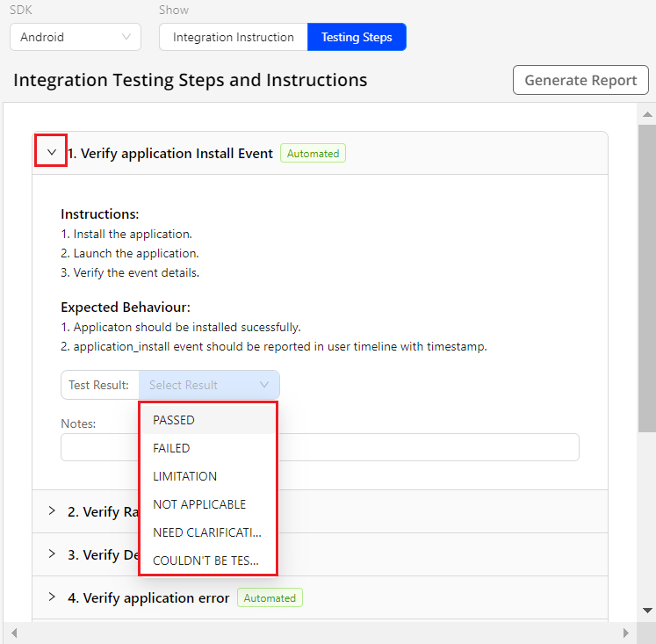Open the Test Result select dropdown
Screen dimensions: 656x644
coord(209,385)
